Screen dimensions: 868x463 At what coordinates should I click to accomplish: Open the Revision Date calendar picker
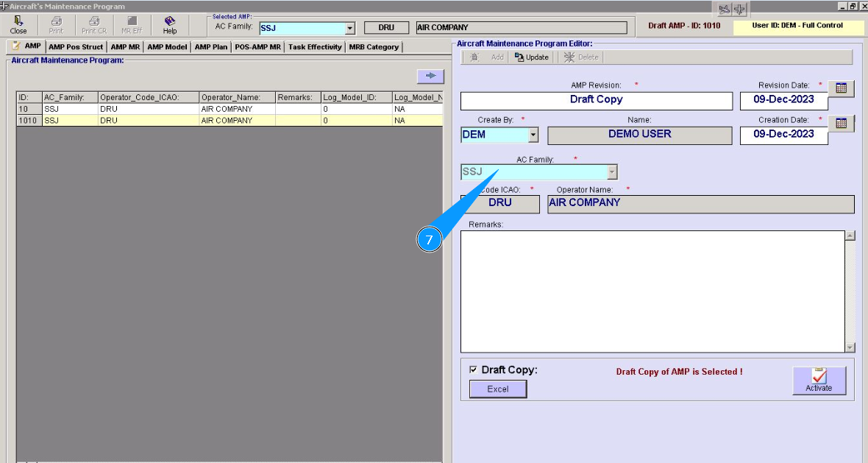point(841,88)
